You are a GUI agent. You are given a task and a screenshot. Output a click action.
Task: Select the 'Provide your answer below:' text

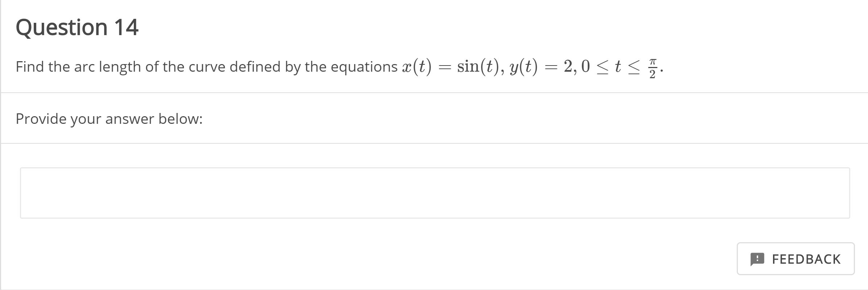[x=109, y=118]
